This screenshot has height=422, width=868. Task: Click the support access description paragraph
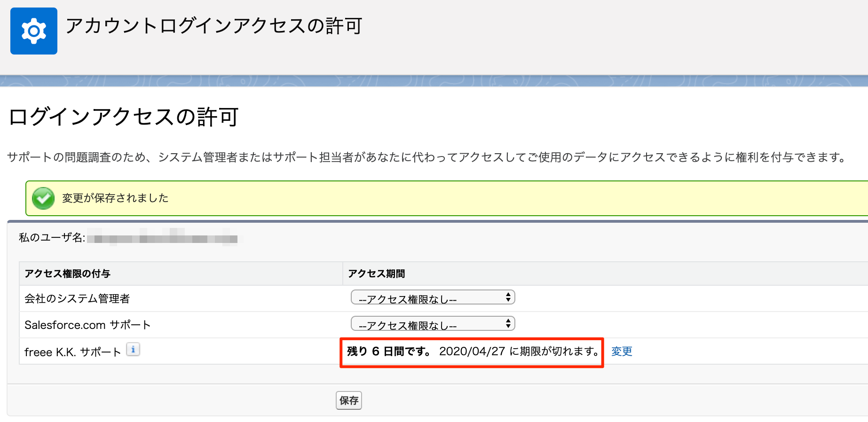pyautogui.click(x=428, y=157)
